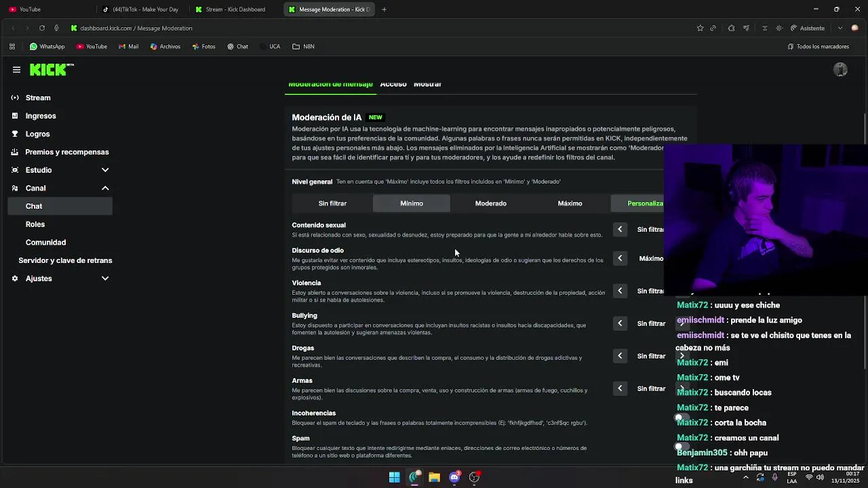This screenshot has width=868, height=488.
Task: Open OBS Studio from the taskbar
Action: pos(475,477)
